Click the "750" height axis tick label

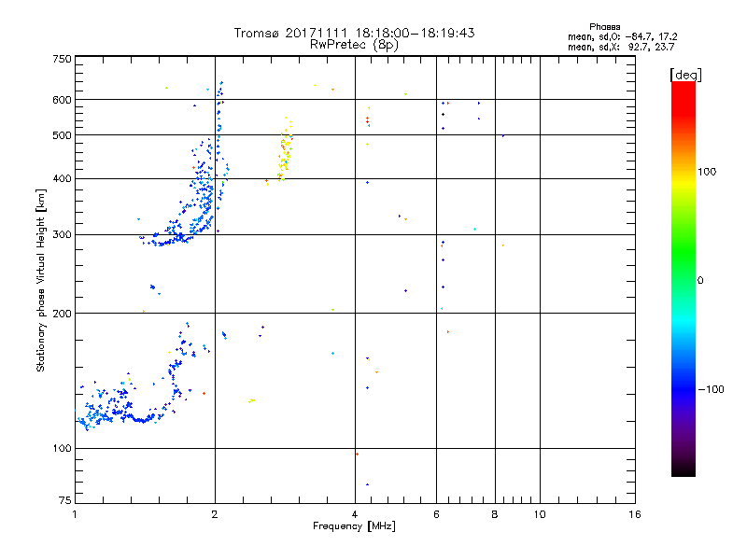coord(62,59)
